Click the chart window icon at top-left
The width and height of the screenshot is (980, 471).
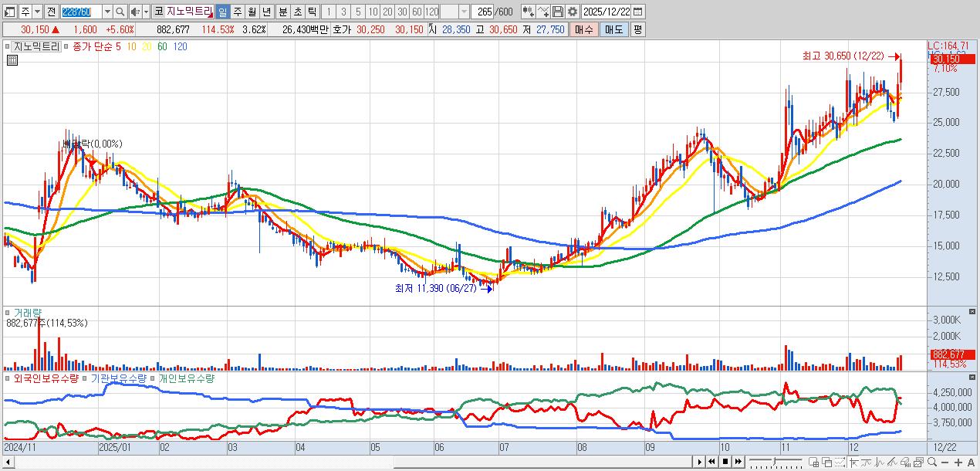[9, 12]
